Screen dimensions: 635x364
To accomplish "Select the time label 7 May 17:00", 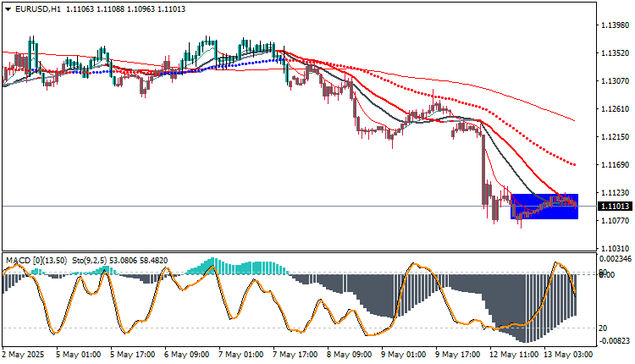I will pyautogui.click(x=295, y=355).
